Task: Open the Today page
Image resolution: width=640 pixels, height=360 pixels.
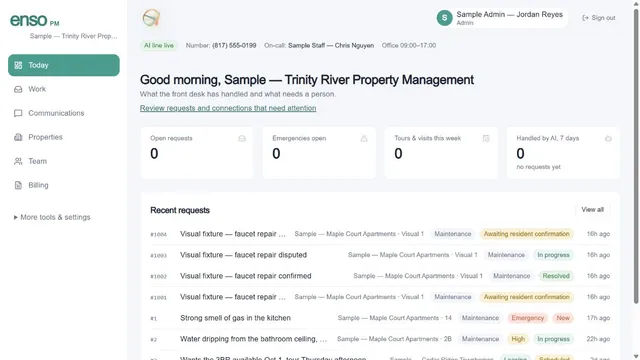Action: click(x=64, y=65)
